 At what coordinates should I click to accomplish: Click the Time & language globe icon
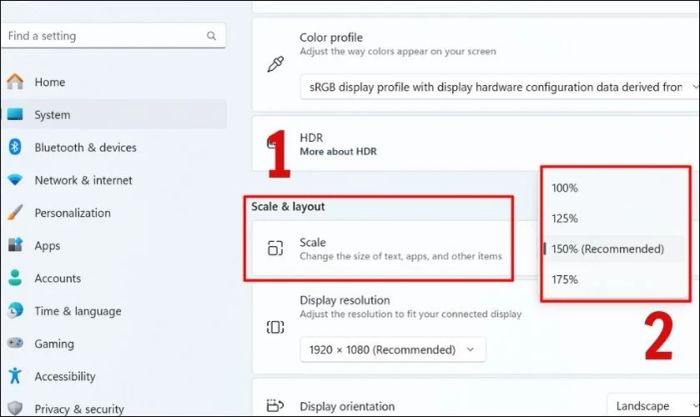tap(15, 310)
